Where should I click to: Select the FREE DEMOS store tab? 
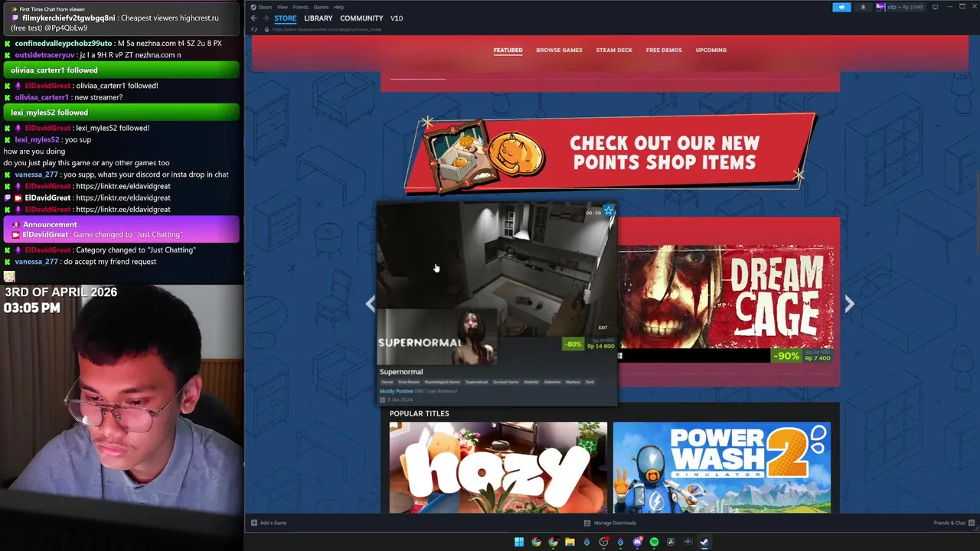664,50
